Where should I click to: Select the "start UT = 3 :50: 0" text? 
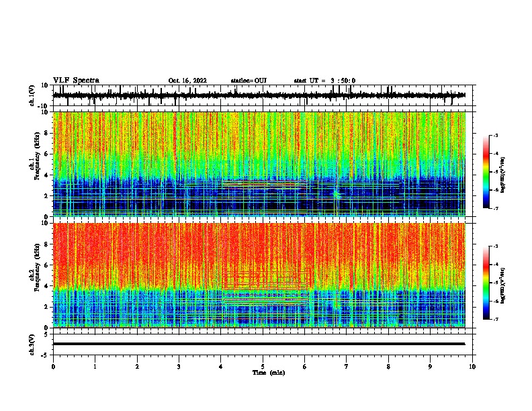click(x=324, y=81)
